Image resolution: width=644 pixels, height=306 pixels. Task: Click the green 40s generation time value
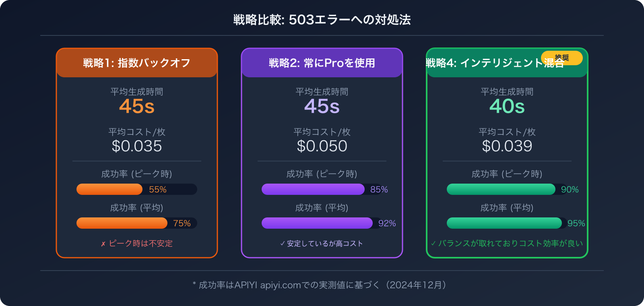507,106
